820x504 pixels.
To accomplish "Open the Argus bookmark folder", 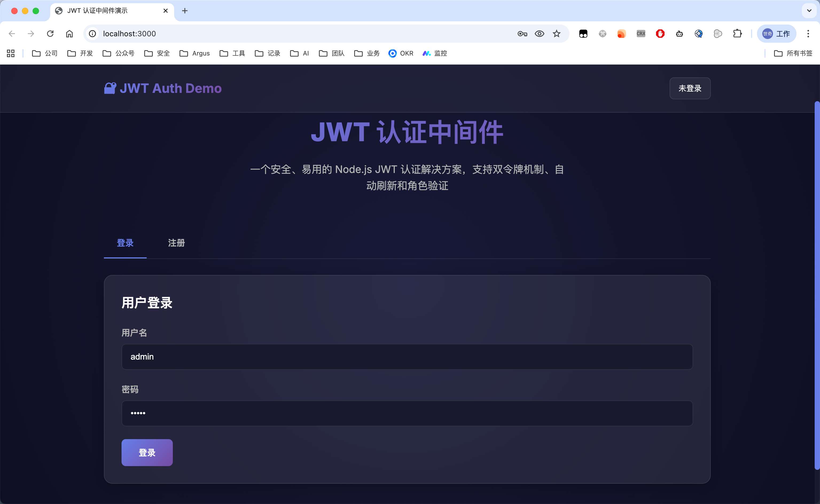I will coord(194,53).
